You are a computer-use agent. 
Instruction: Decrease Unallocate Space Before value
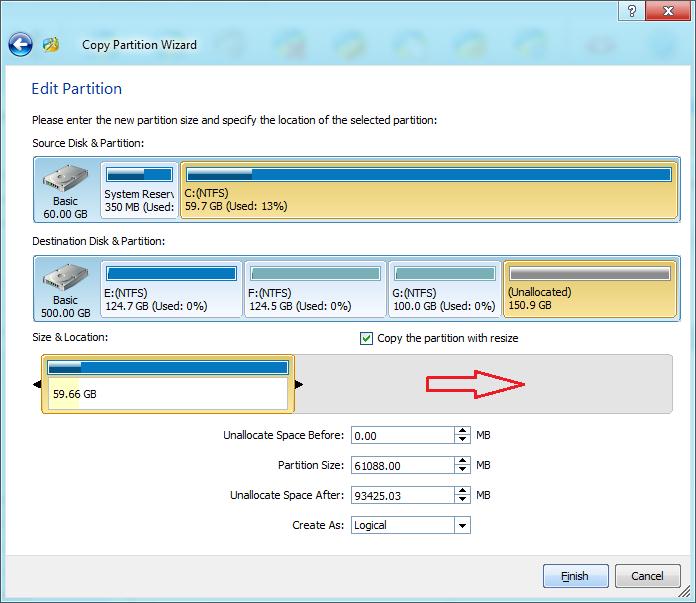tap(462, 440)
